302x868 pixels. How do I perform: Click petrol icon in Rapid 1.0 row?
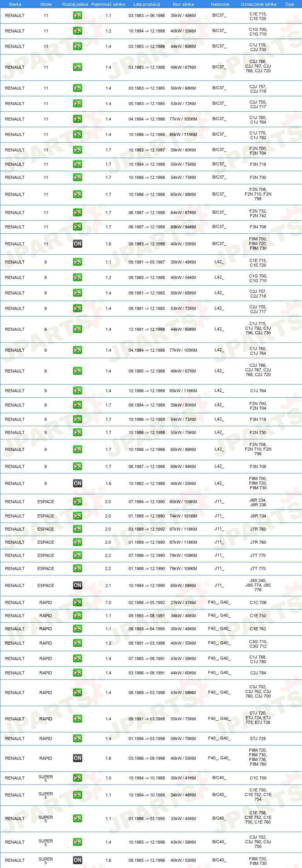(x=77, y=602)
